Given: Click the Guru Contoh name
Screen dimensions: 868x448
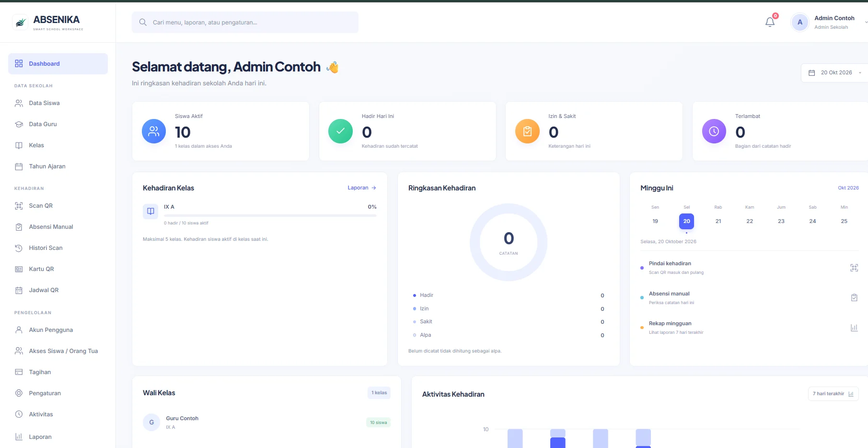Looking at the screenshot, I should coord(182,418).
